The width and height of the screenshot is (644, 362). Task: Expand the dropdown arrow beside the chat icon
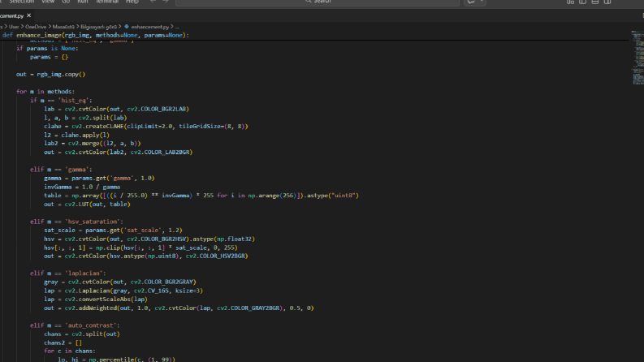(x=482, y=2)
